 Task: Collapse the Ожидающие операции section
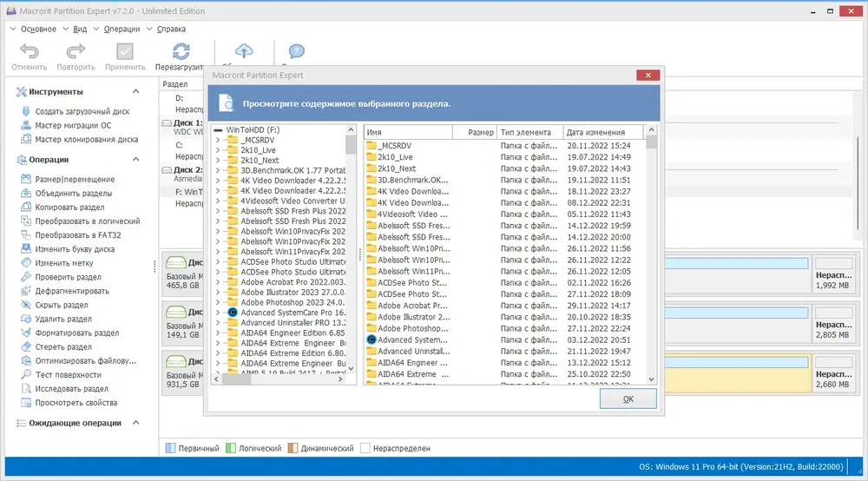(x=136, y=422)
